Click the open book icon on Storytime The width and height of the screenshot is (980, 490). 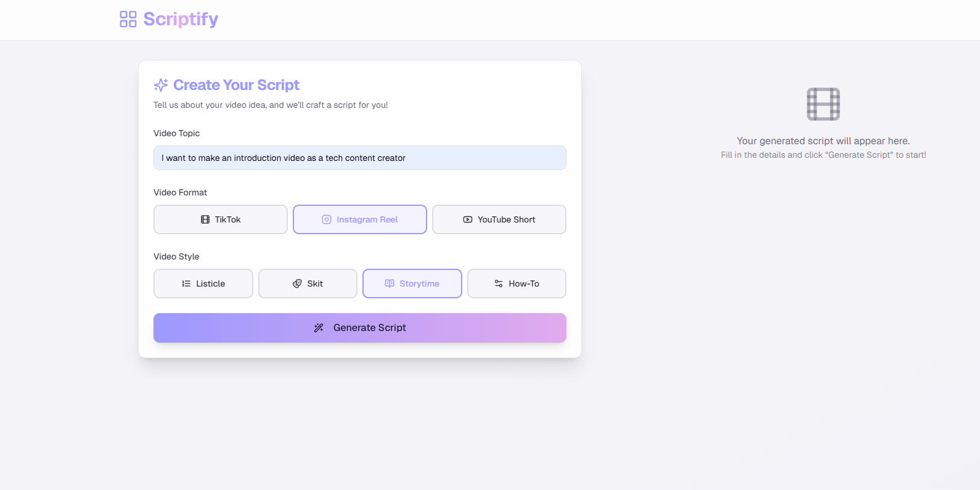(389, 284)
